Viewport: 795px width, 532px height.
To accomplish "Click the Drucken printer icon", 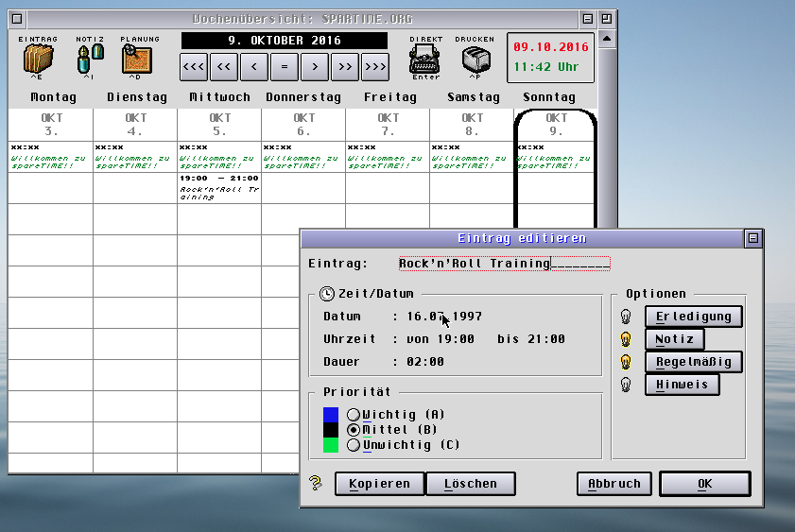I will click(475, 60).
